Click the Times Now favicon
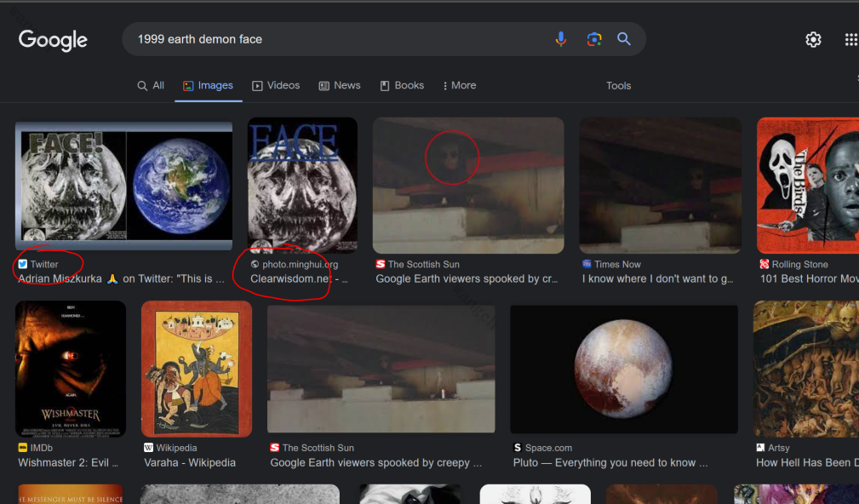 [587, 264]
